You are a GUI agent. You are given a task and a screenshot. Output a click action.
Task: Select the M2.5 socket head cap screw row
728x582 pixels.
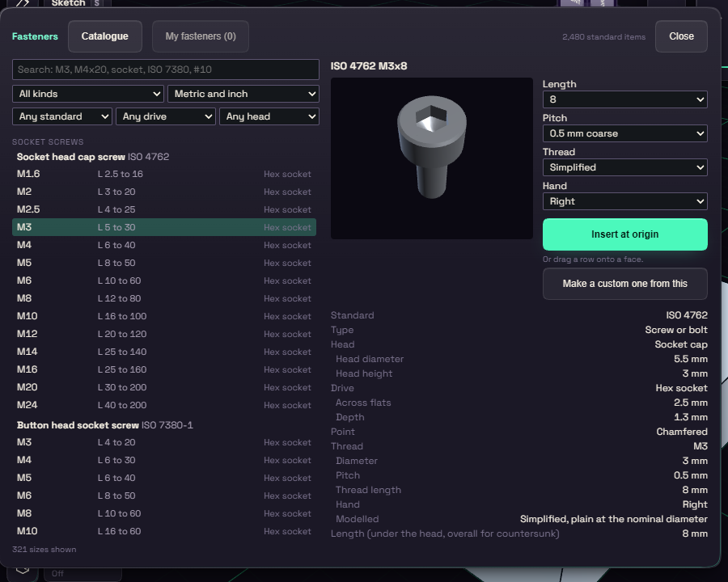click(x=164, y=209)
